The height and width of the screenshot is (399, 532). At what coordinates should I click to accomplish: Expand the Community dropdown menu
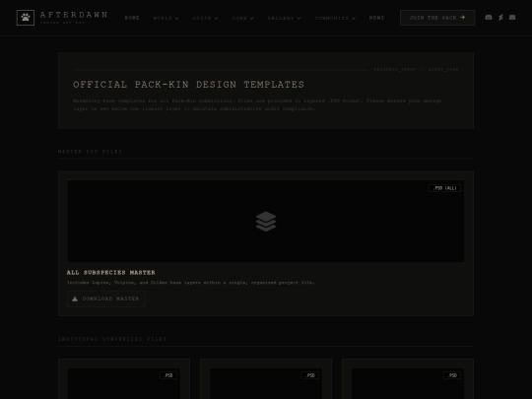335,18
